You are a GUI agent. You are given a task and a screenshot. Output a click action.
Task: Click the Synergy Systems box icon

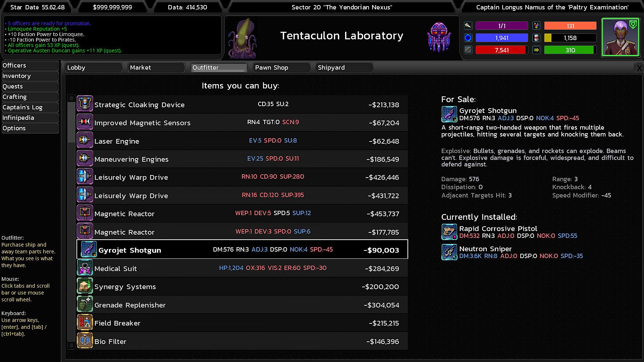coord(85,286)
